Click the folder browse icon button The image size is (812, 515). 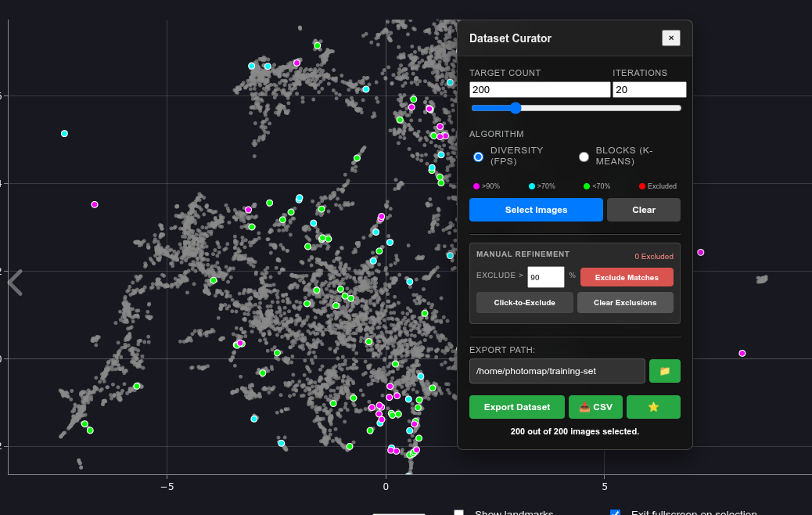point(664,371)
